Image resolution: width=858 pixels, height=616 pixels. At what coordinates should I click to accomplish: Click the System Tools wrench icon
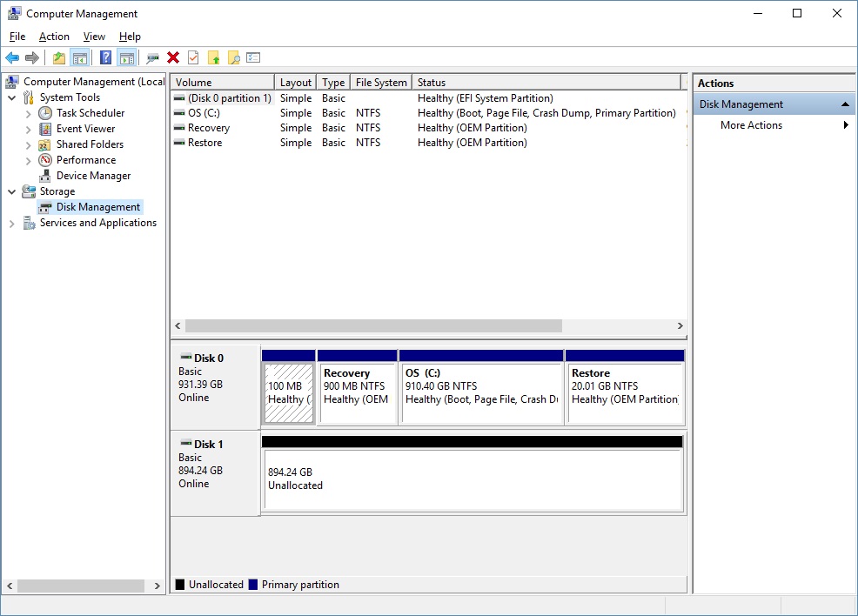(x=29, y=98)
